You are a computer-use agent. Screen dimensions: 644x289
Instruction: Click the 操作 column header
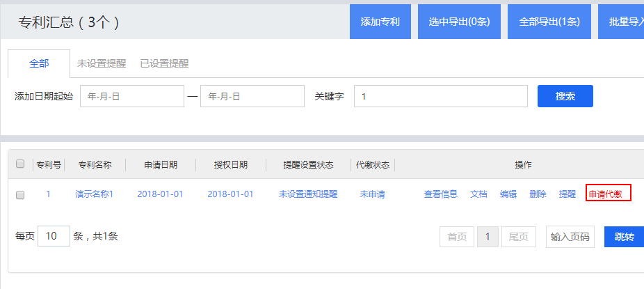(x=523, y=165)
